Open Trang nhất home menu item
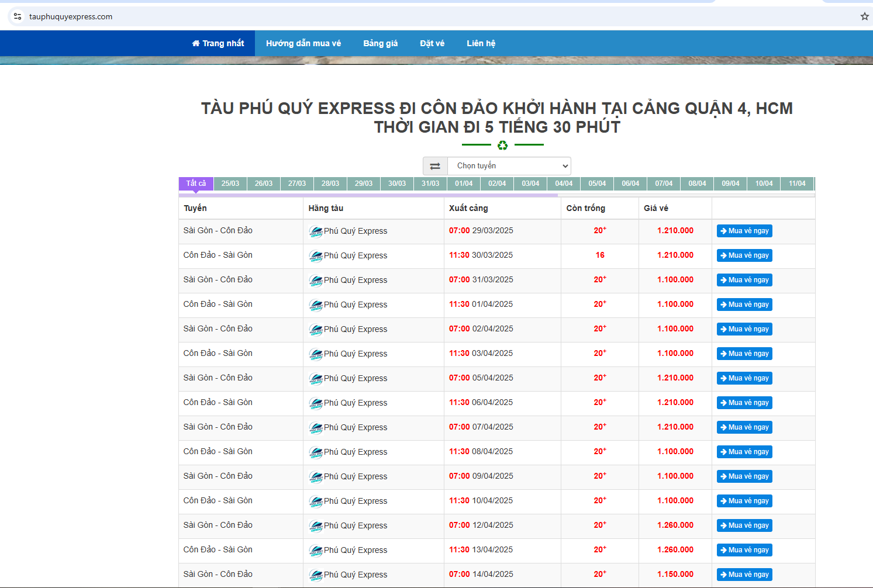873x588 pixels. (218, 43)
